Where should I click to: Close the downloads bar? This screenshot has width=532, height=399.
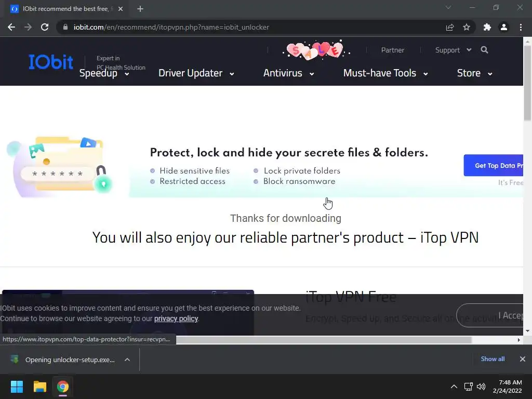coord(523,359)
